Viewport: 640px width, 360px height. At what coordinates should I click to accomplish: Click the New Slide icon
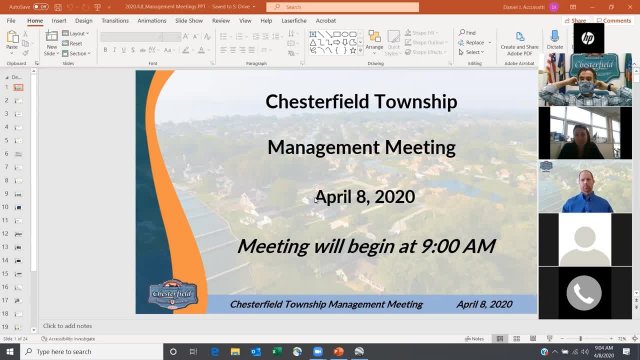[51, 37]
